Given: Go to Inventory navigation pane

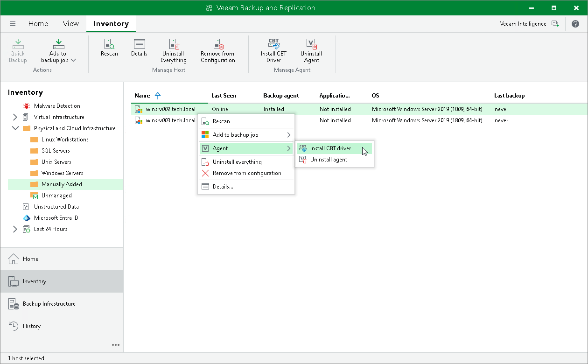Looking at the screenshot, I should coord(62,281).
